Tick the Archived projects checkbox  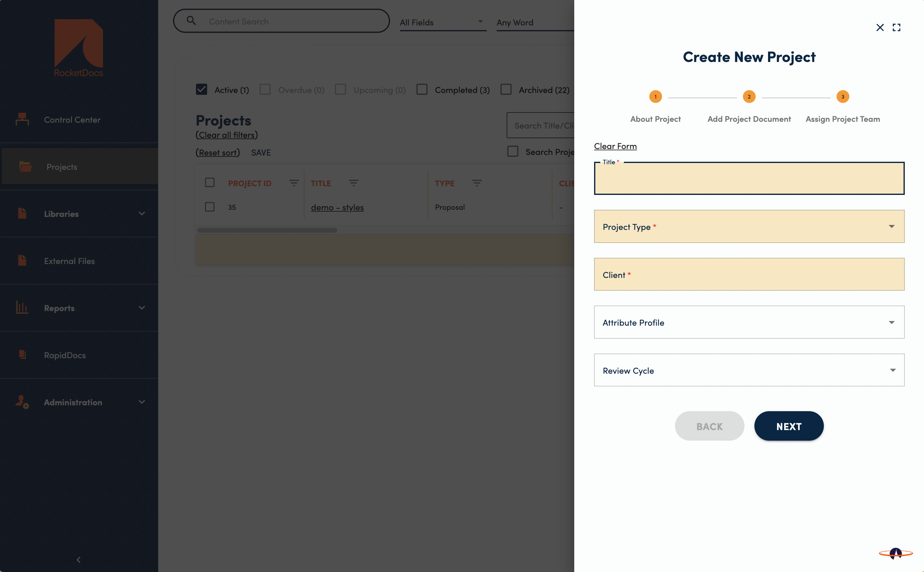[x=506, y=90]
